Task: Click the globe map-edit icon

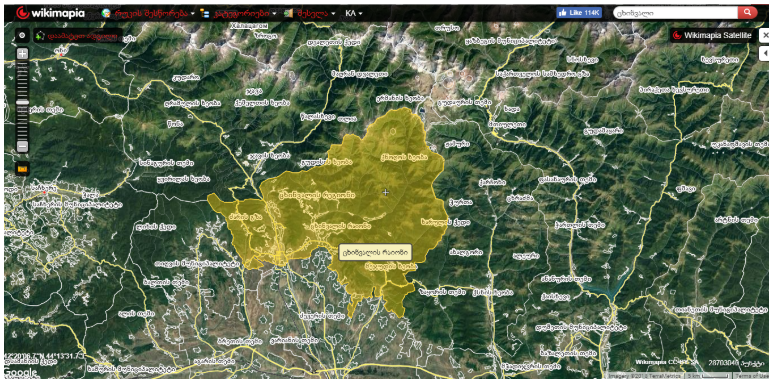Action: point(106,13)
